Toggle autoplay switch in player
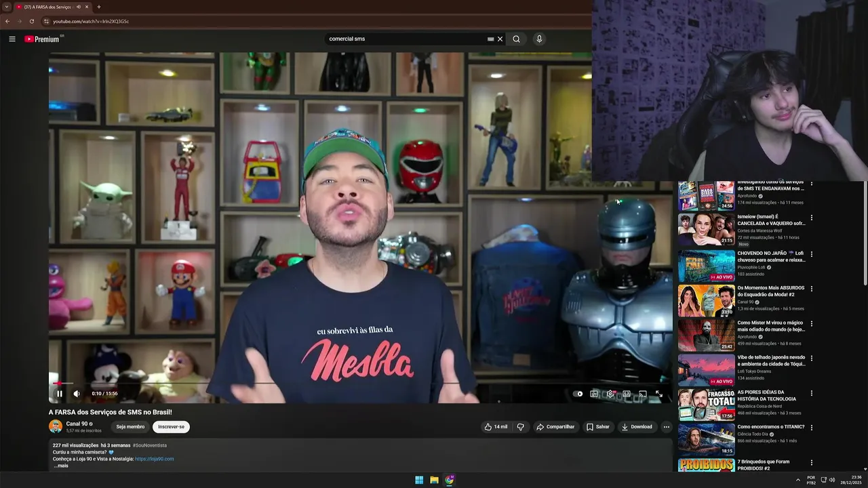 (578, 393)
